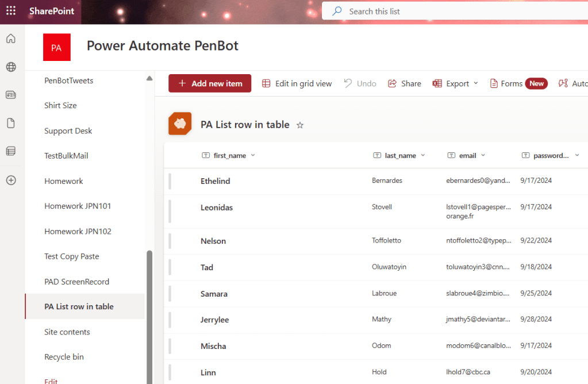Expand the Export dropdown arrow
The height and width of the screenshot is (384, 588).
click(x=475, y=83)
